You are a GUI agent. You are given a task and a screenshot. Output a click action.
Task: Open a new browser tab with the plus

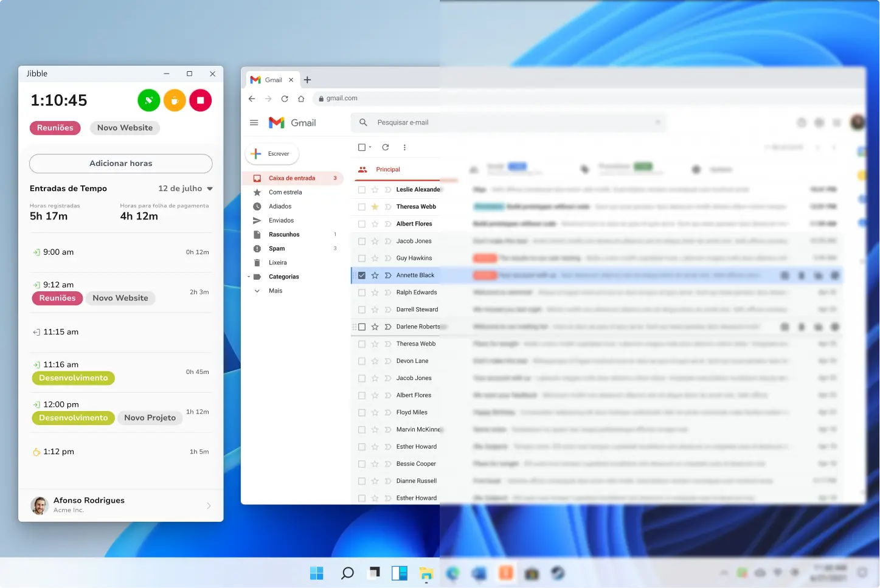(x=307, y=80)
